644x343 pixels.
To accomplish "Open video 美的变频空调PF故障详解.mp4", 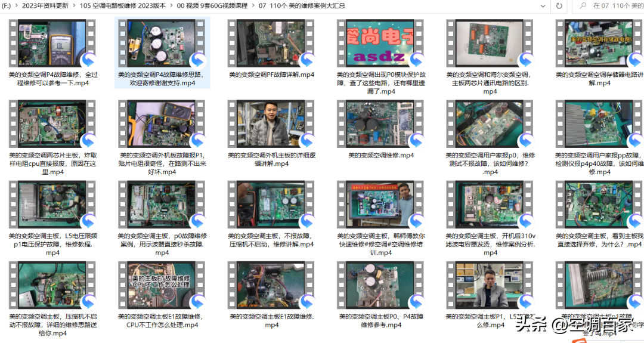I will (271, 43).
